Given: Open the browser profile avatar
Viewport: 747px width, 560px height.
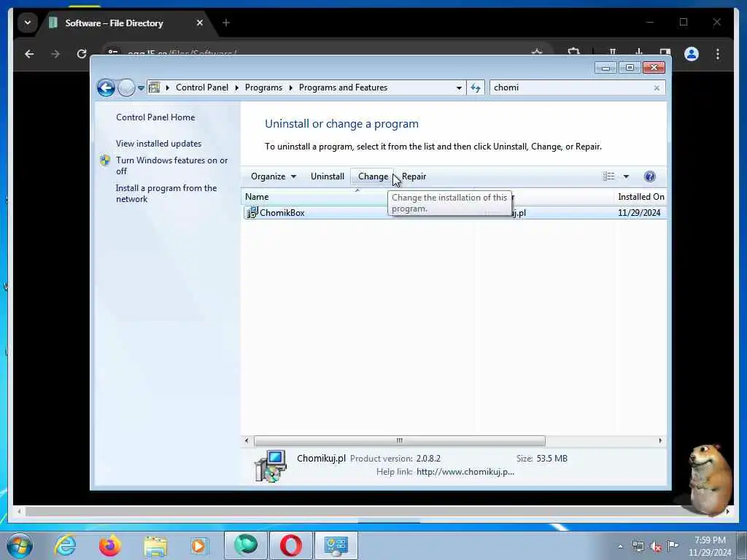Looking at the screenshot, I should coord(692,54).
